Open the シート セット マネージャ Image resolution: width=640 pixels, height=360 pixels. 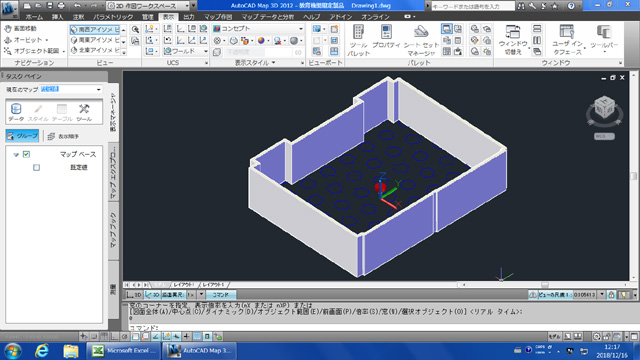pos(421,40)
